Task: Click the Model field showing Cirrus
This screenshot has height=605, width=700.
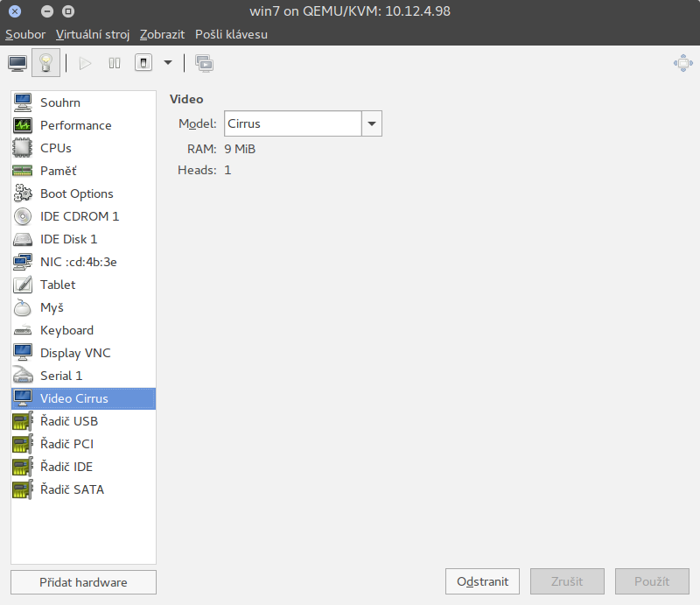Action: pos(293,123)
